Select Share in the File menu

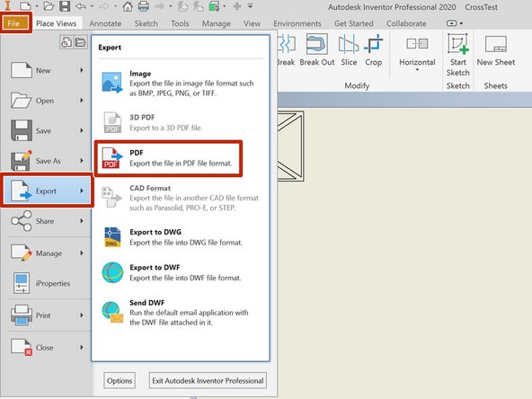coord(47,221)
